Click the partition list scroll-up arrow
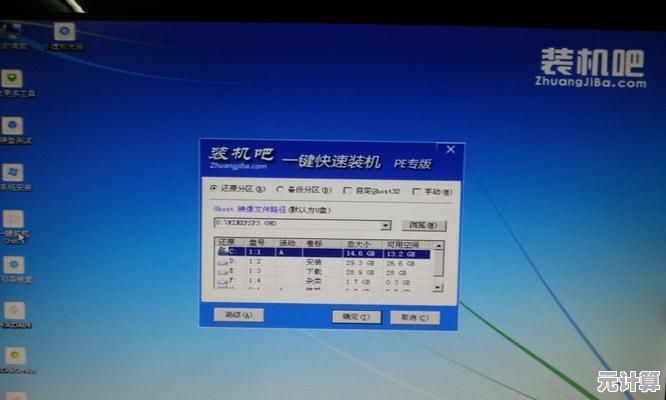The width and height of the screenshot is (666, 400). click(x=438, y=246)
